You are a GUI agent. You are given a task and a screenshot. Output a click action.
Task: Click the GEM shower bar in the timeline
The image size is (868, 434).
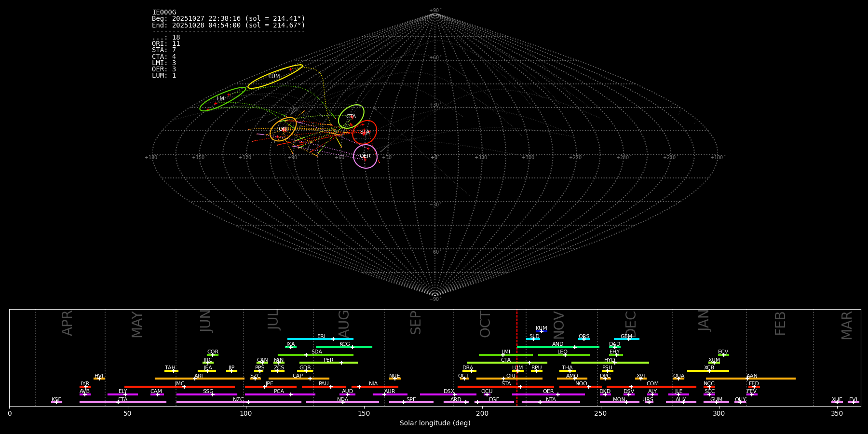pyautogui.click(x=626, y=339)
